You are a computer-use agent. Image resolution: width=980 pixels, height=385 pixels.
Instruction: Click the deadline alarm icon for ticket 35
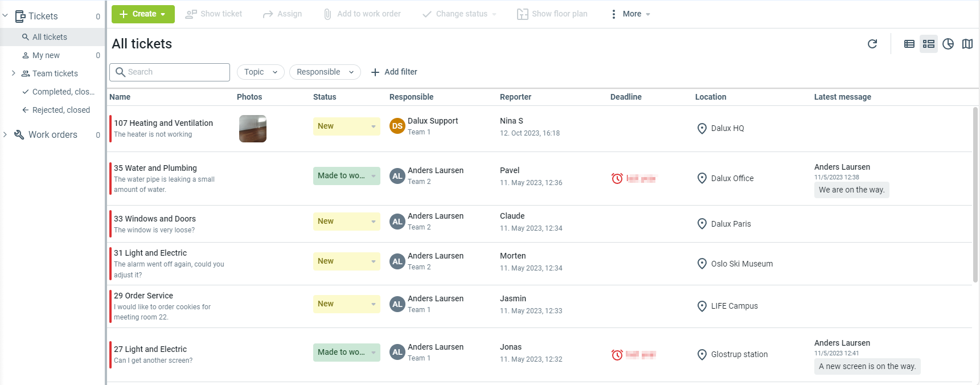click(x=617, y=179)
